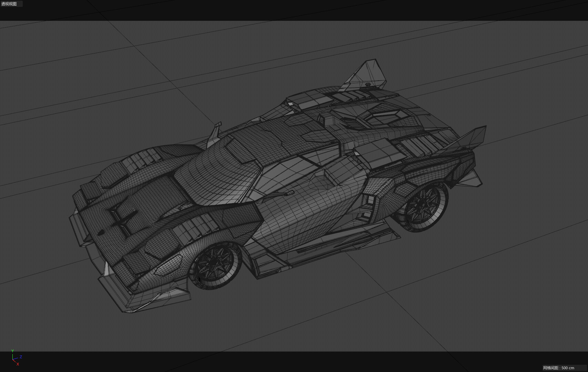Viewport: 588px width, 372px height.
Task: Open the 透视视图 viewport menu label
Action: click(x=9, y=3)
